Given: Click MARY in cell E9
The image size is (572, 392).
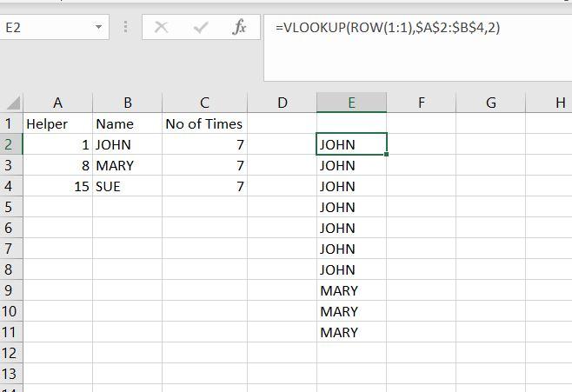Looking at the screenshot, I should tap(351, 290).
